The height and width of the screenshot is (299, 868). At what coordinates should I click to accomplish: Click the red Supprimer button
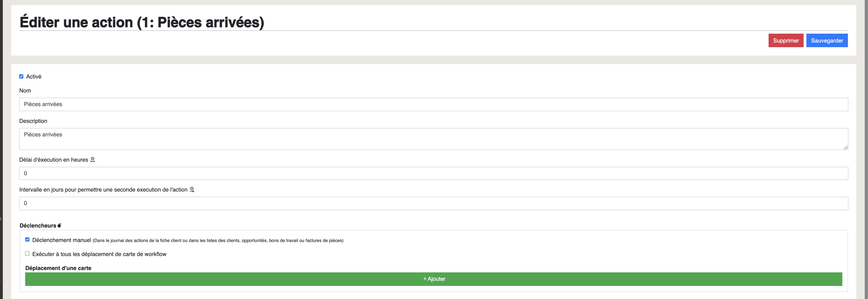[x=786, y=40]
